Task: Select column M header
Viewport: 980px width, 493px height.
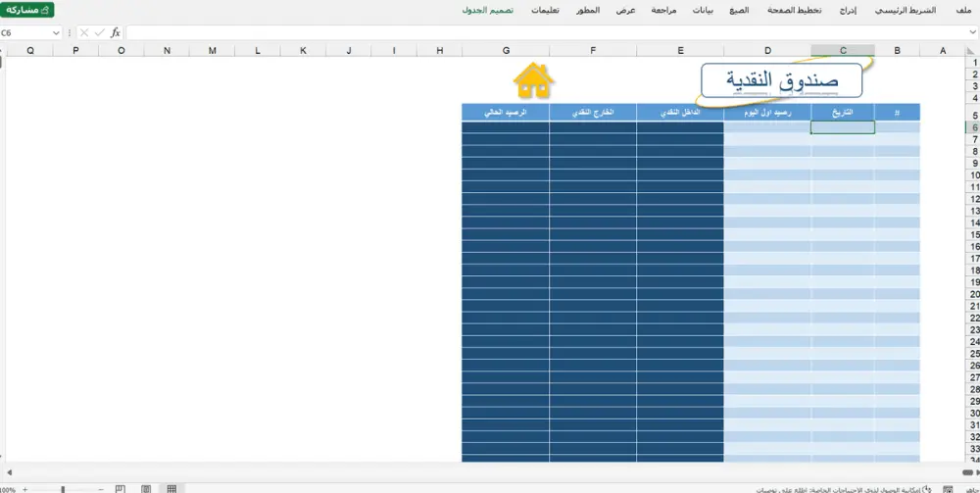Action: (213, 51)
